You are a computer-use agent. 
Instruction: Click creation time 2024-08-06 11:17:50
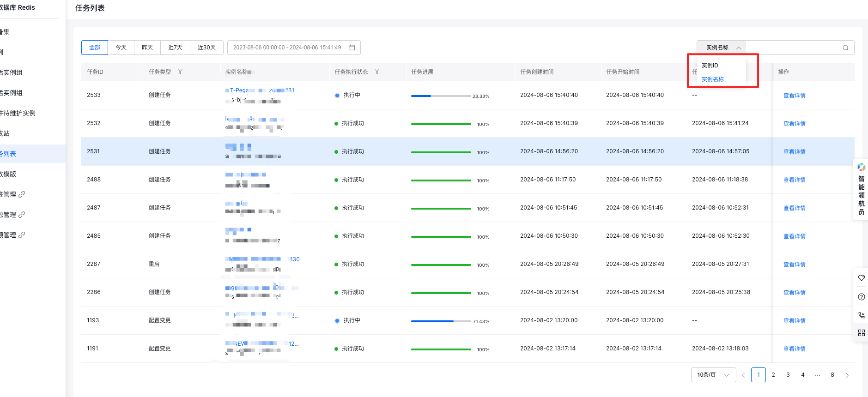[548, 180]
